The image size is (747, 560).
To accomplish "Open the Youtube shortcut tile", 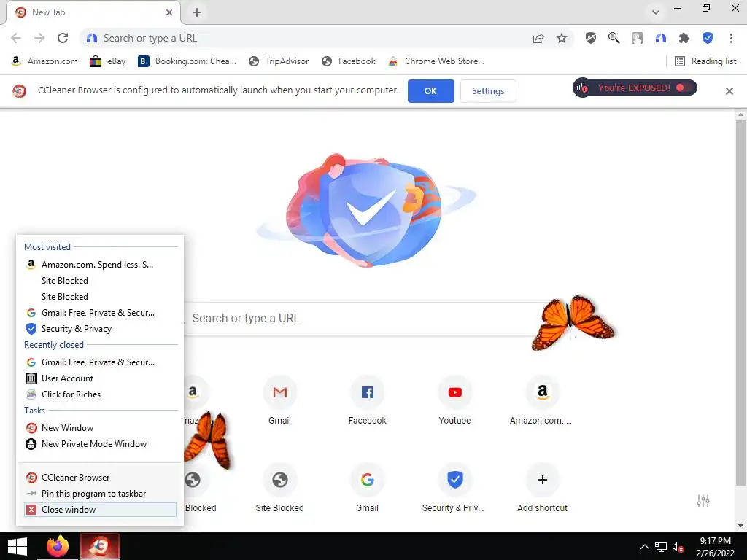I will [454, 400].
